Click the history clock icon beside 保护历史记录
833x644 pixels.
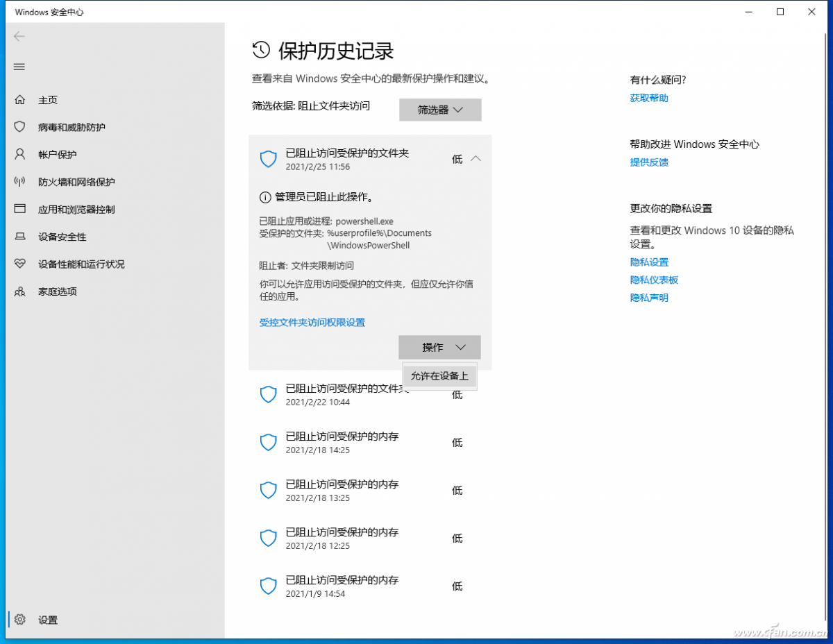261,49
